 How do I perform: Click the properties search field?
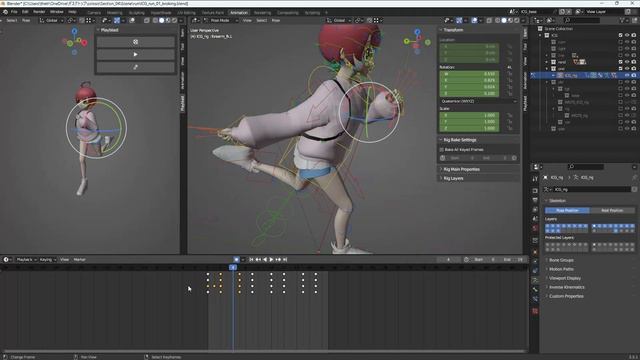point(586,167)
